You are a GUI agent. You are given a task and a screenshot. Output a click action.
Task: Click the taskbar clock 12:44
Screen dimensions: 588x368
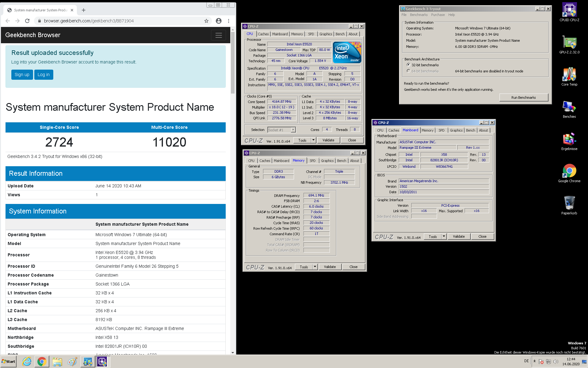click(x=571, y=359)
